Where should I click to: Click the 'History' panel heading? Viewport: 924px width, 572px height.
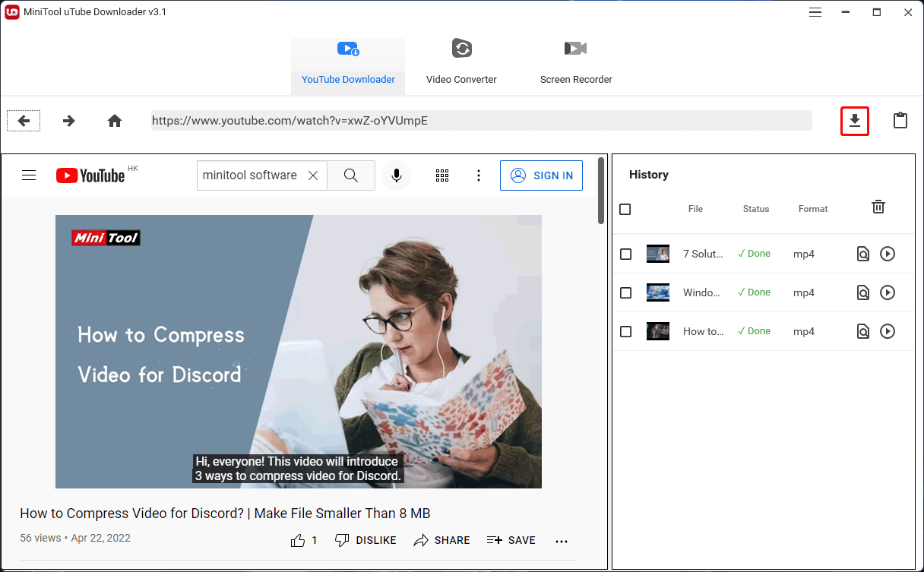click(649, 175)
